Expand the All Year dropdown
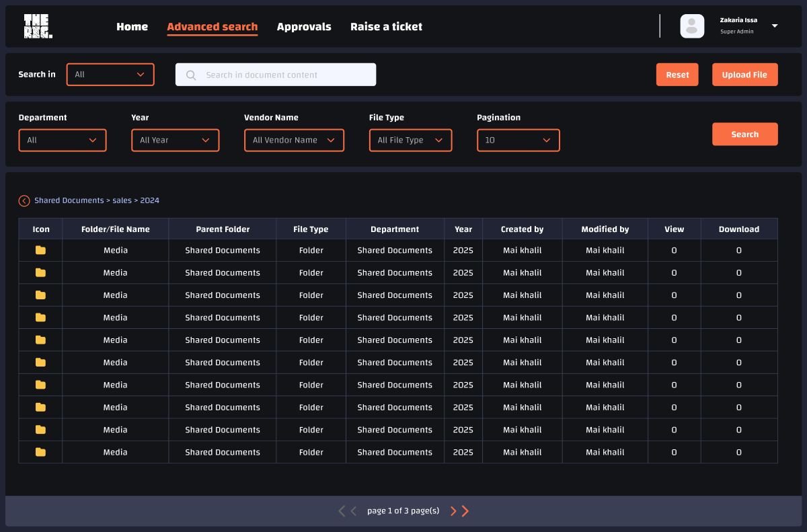 tap(175, 140)
